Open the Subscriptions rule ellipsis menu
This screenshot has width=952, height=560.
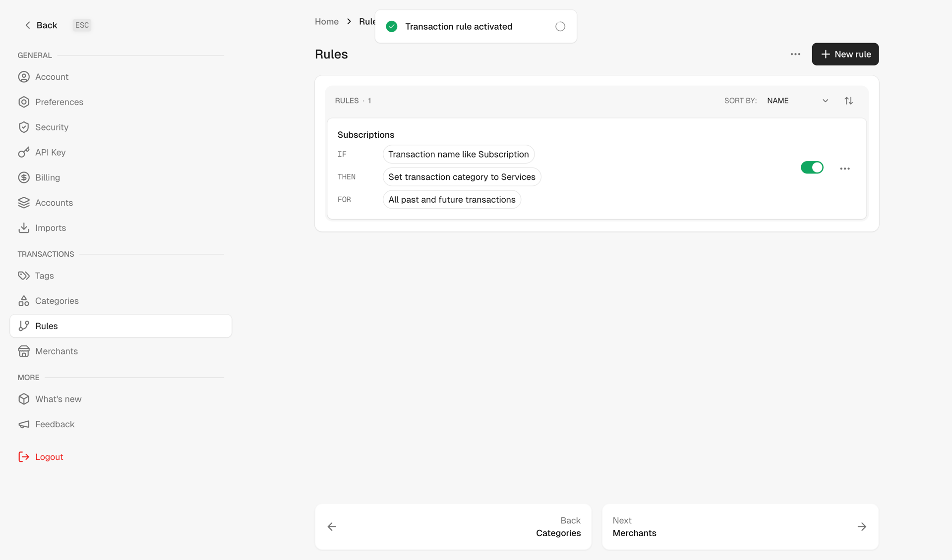click(844, 168)
